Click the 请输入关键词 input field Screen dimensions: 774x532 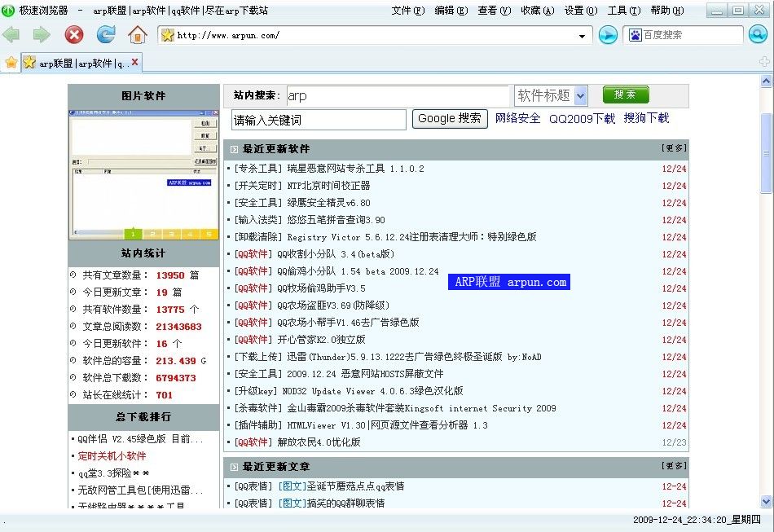(x=319, y=120)
